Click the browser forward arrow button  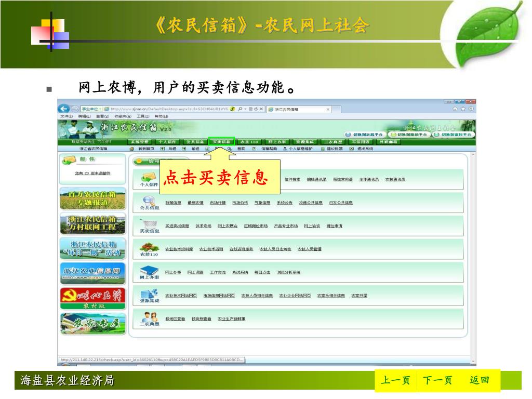click(75, 109)
